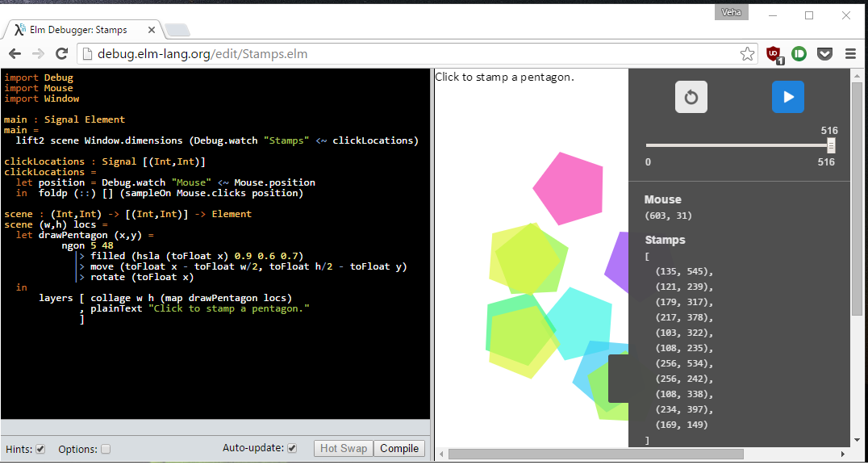Screen dimensions: 868x465
Task: Click the 'main : Signal Element' line
Action: (65, 119)
